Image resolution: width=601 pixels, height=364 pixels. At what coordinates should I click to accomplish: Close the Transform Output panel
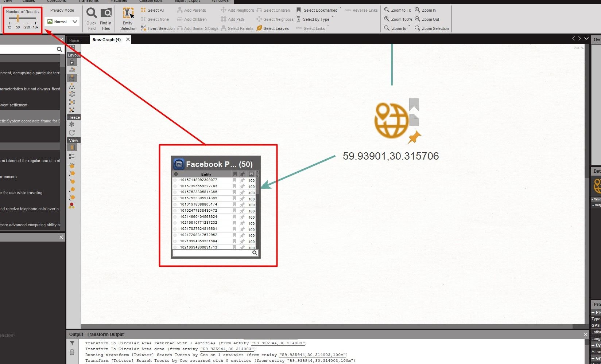tap(586, 334)
